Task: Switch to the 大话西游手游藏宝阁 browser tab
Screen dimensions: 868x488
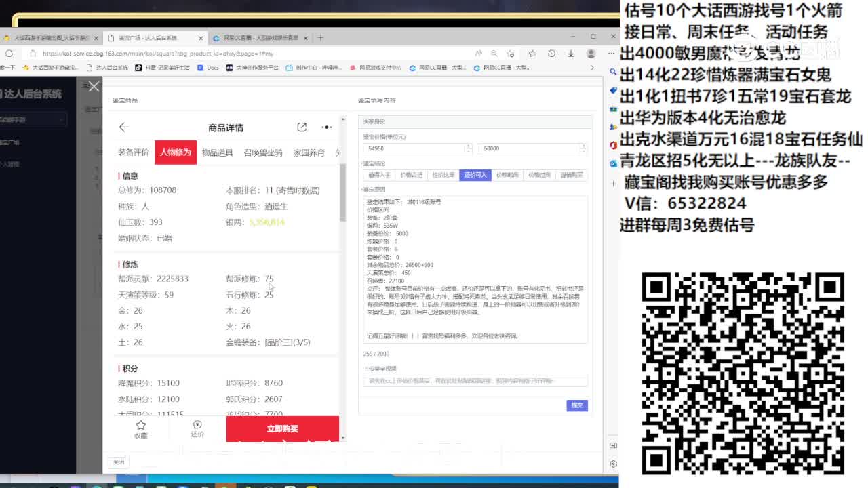Action: [52, 38]
